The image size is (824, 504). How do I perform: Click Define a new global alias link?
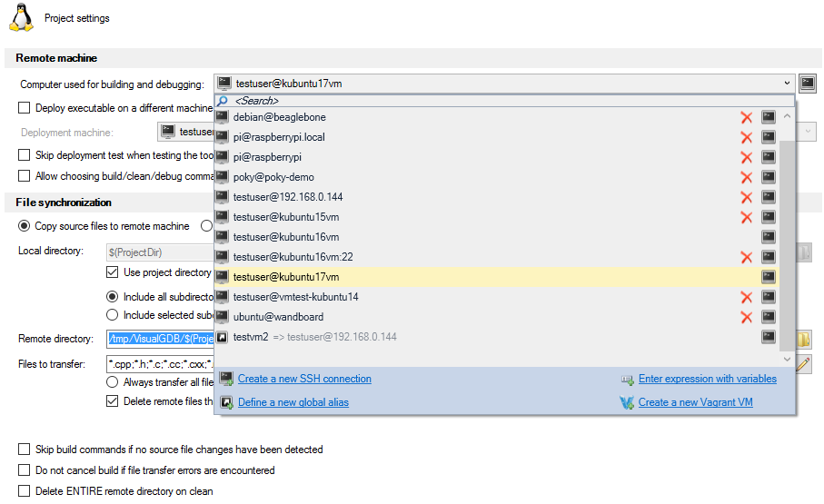(293, 402)
